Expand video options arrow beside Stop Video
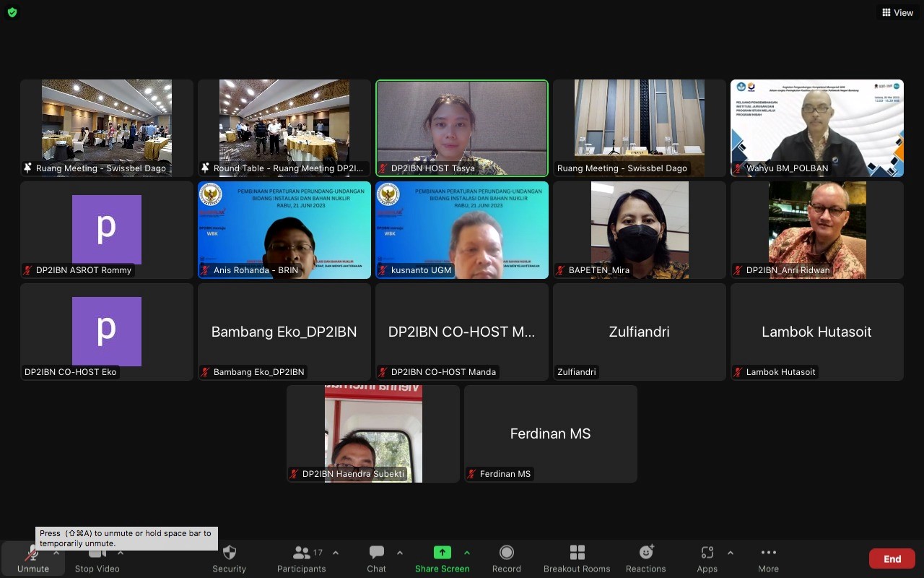Viewport: 924px width, 578px height. (x=120, y=553)
